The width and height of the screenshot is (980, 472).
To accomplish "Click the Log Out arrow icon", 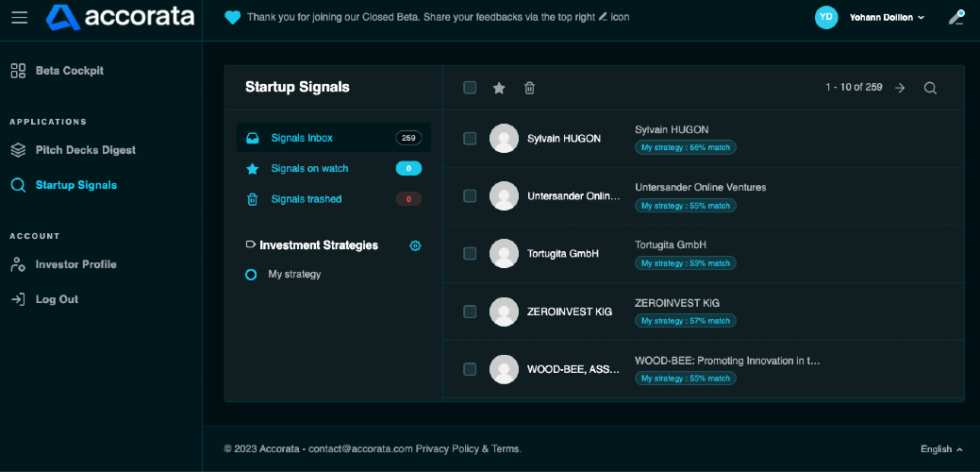I will (18, 299).
